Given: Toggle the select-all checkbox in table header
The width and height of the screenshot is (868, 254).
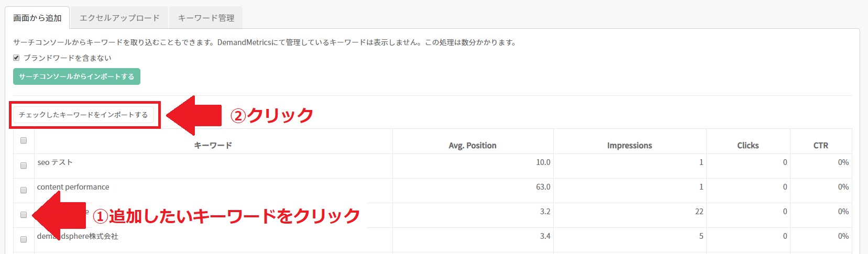Looking at the screenshot, I should coord(24,140).
